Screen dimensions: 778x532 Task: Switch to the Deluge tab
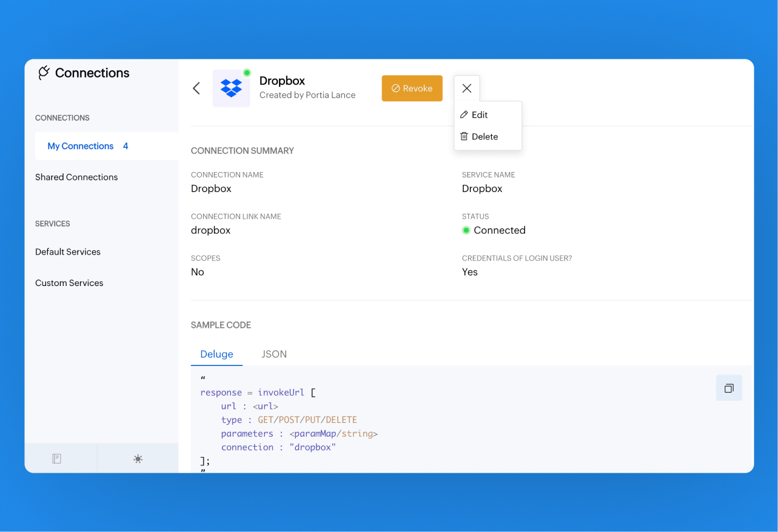tap(216, 354)
